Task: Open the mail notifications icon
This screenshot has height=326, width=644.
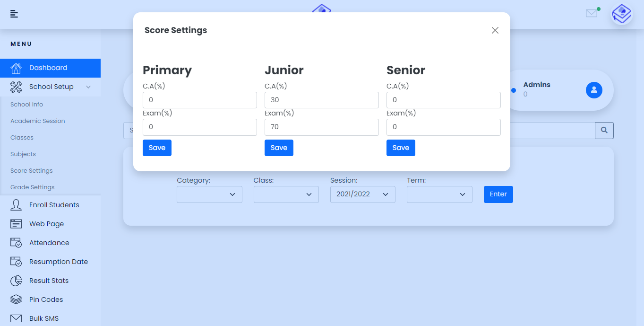Action: click(592, 13)
